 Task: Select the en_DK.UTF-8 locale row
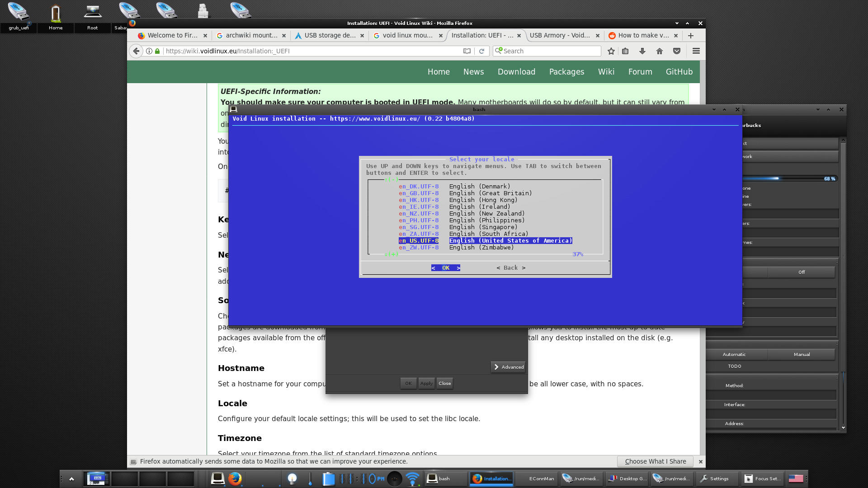coord(454,187)
